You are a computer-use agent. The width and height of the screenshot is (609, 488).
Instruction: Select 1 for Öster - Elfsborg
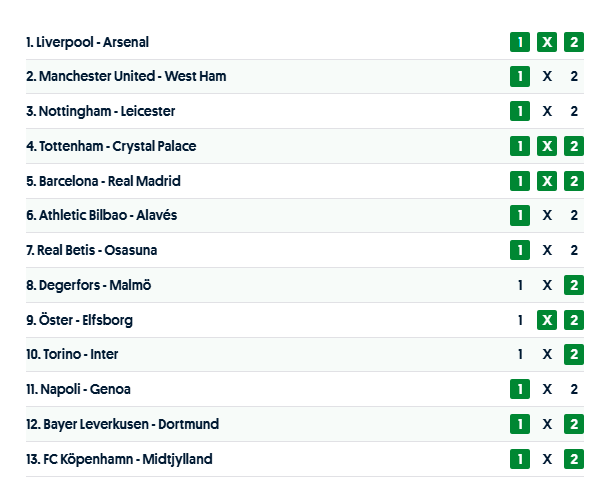tap(520, 320)
